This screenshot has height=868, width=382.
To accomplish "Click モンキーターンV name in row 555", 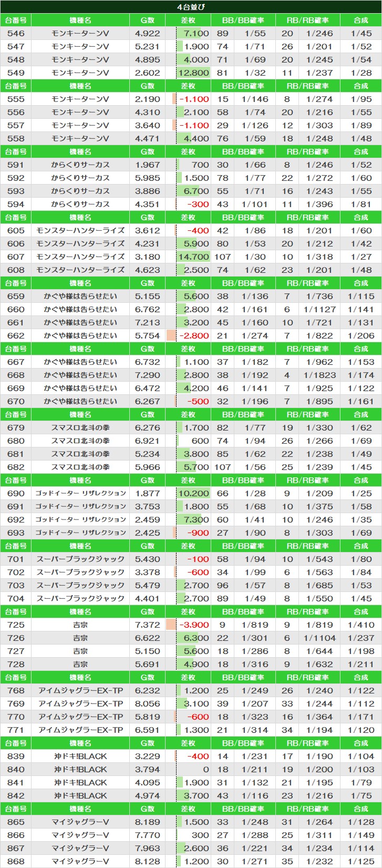I will click(80, 99).
